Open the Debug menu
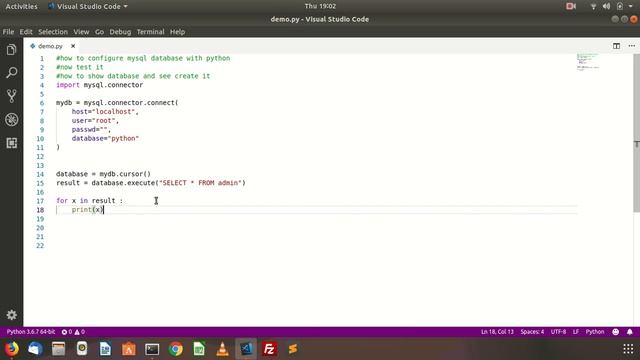The image size is (640, 360). (x=120, y=32)
